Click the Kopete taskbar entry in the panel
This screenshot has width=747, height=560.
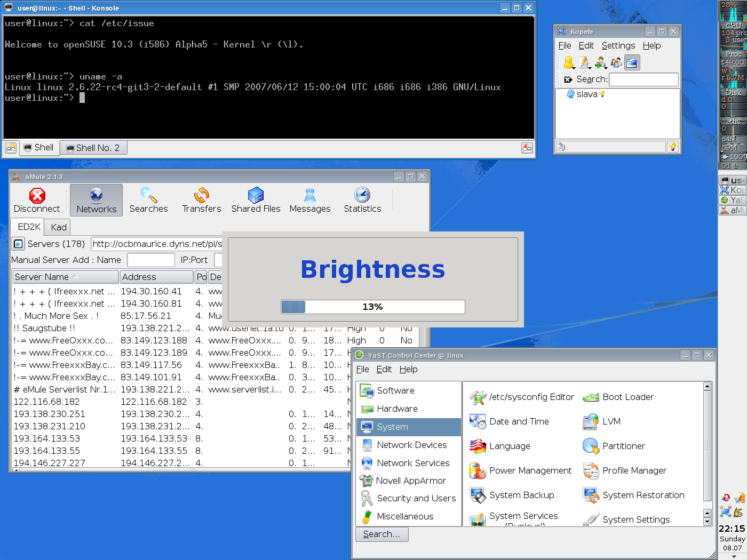[732, 190]
